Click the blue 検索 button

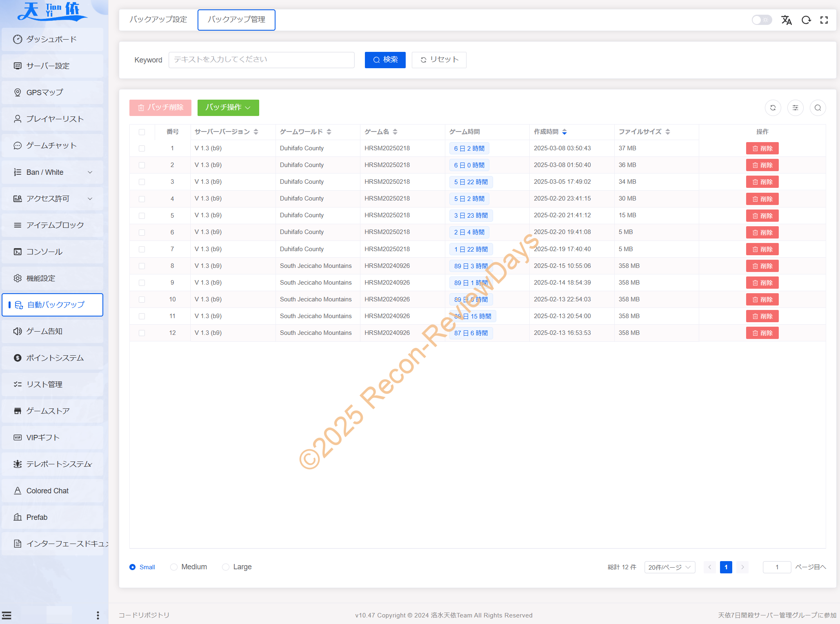[x=385, y=60]
